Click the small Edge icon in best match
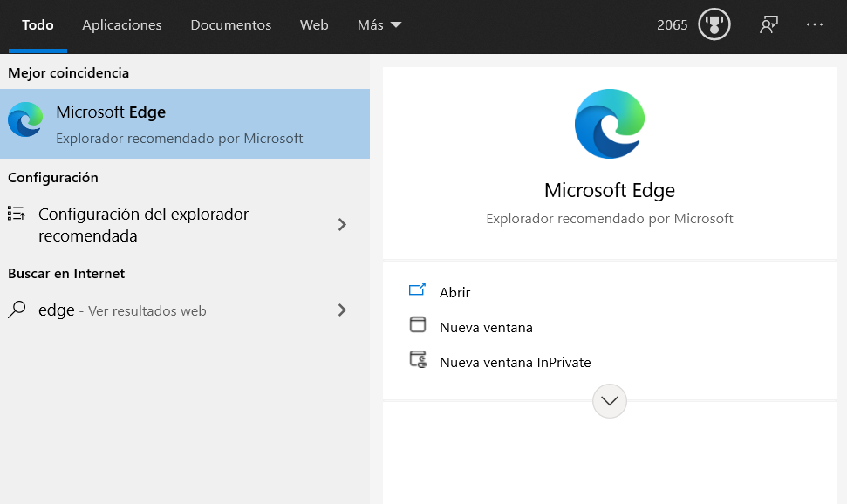The image size is (847, 504). coord(25,119)
